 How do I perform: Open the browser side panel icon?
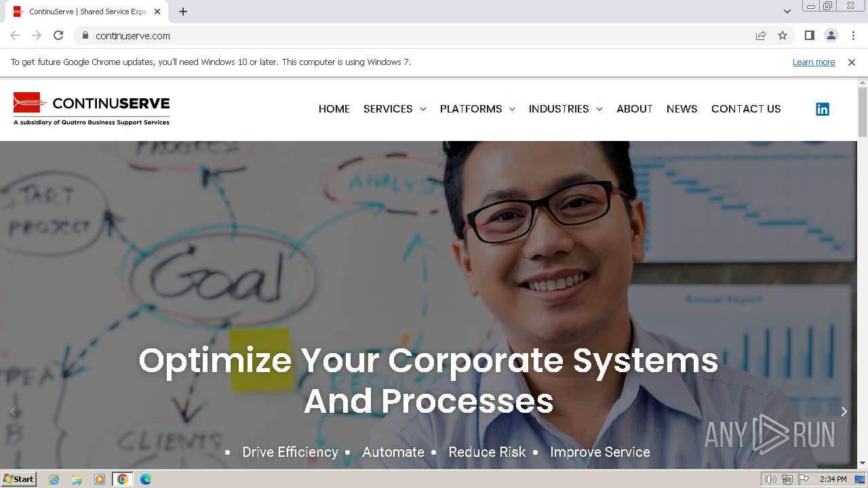809,35
